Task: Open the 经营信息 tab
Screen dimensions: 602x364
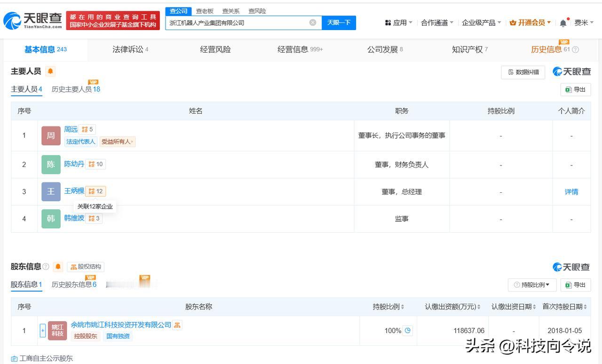Action: click(300, 49)
